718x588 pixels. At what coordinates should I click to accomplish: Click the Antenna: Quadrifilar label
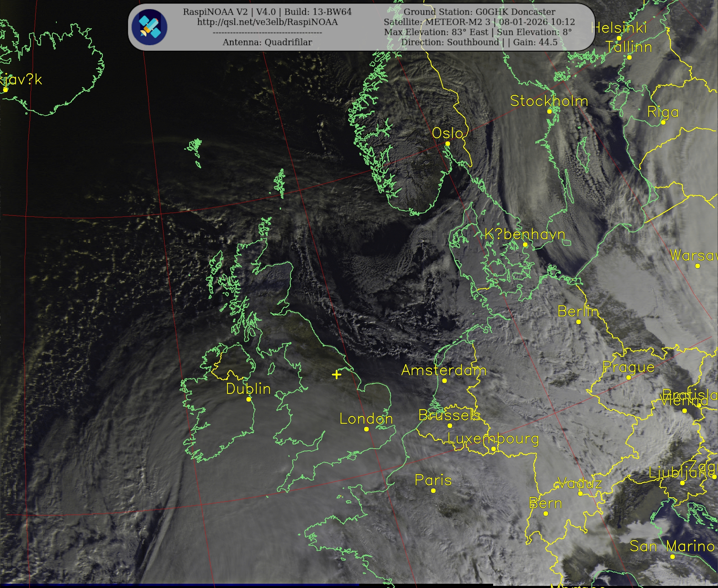point(267,42)
